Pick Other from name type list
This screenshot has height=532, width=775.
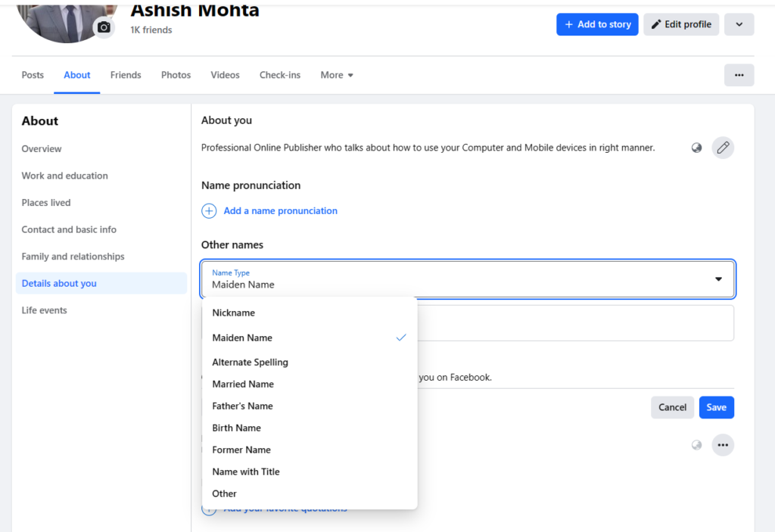click(x=310, y=493)
